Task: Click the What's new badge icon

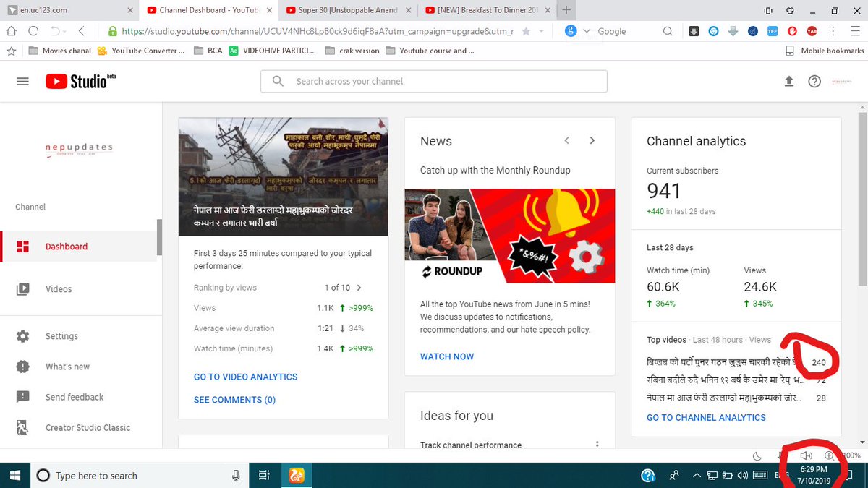Action: tap(22, 367)
